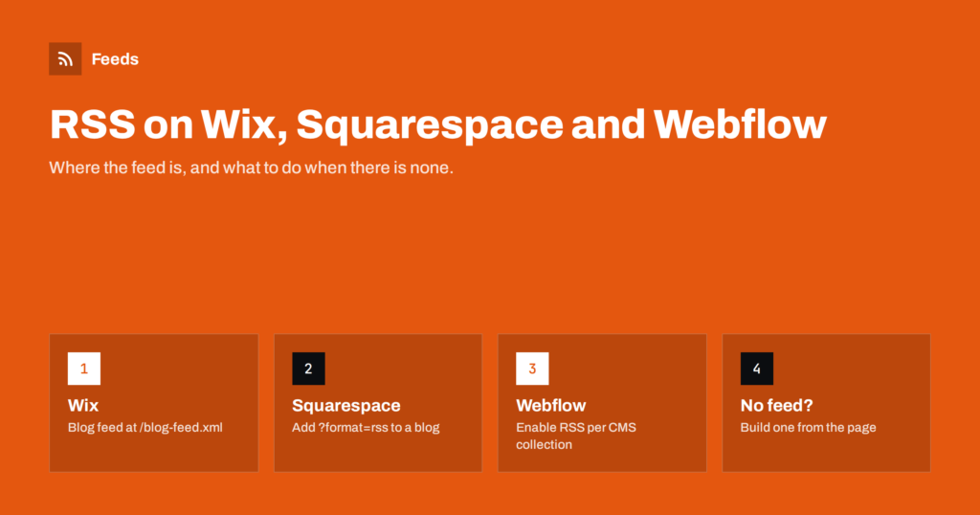The width and height of the screenshot is (980, 515).
Task: Click the text Blog feed at /blog-feed.xml
Action: point(145,428)
